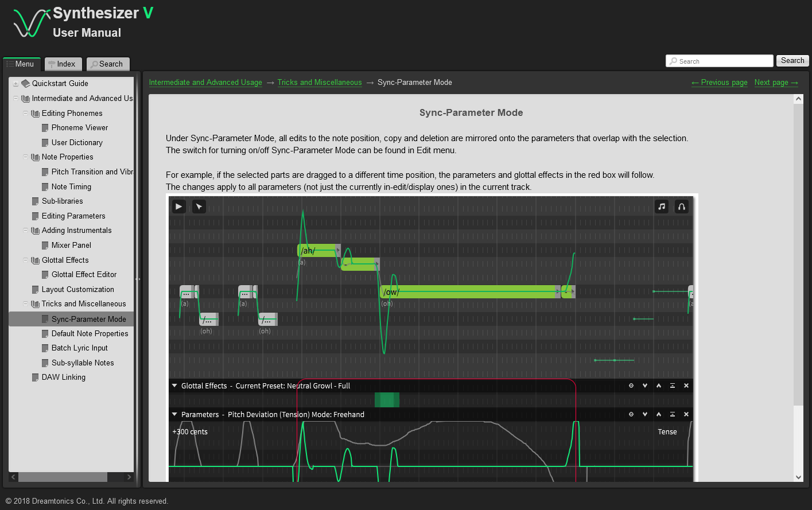
Task: Select the pointer tool in the piano roll screenshot
Action: click(199, 207)
